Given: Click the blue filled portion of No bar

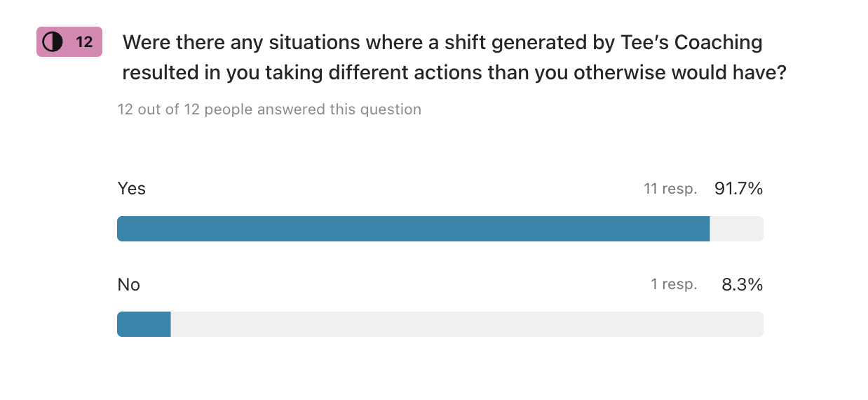Looking at the screenshot, I should click(144, 324).
